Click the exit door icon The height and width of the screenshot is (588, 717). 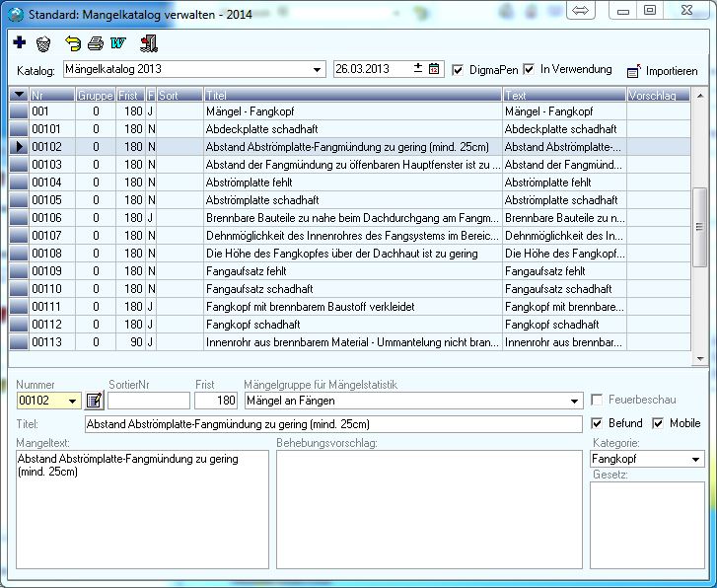149,44
